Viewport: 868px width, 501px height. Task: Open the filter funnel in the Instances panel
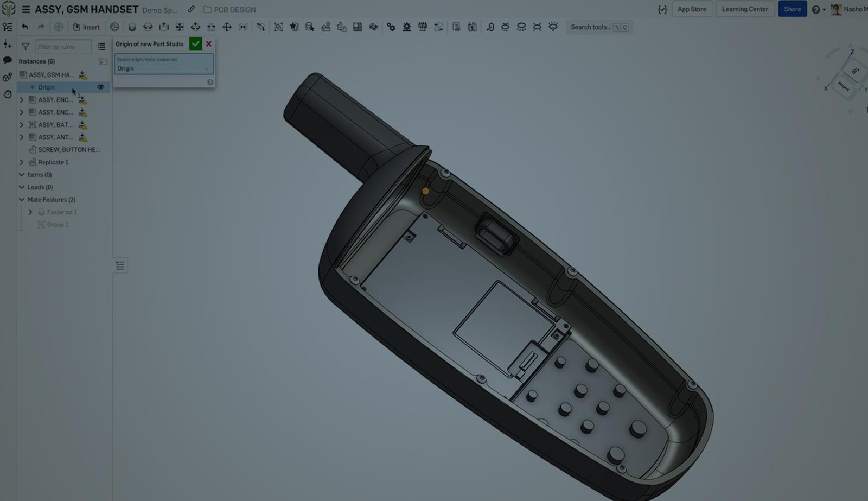point(25,47)
